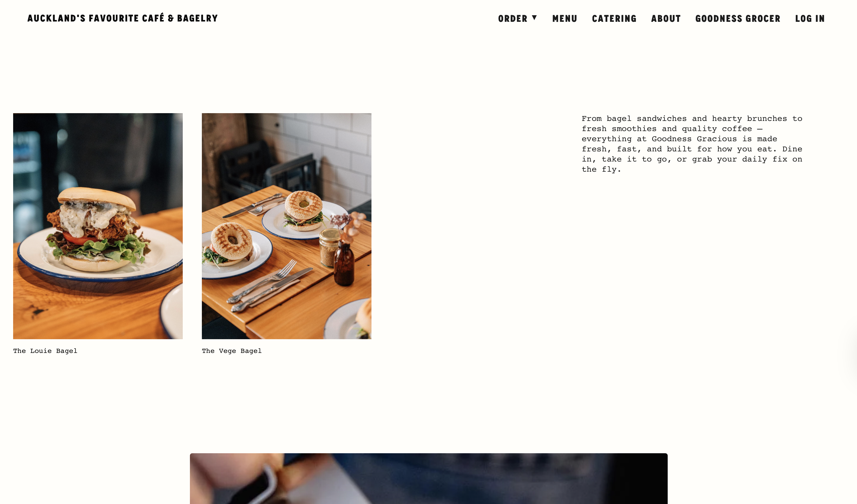Image resolution: width=857 pixels, height=504 pixels.
Task: Open the ORDER navigation item
Action: click(512, 19)
